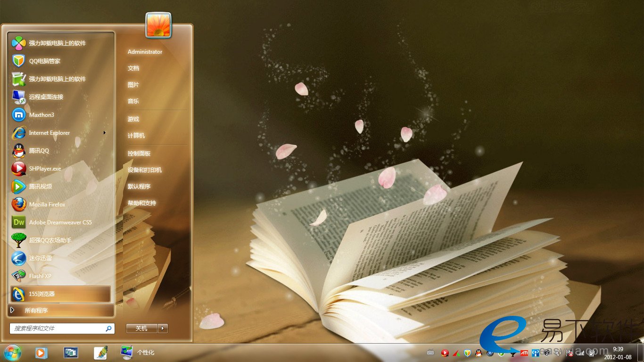Open Maxthon3 browser in the Start menu
The height and width of the screenshot is (362, 644).
click(x=61, y=115)
